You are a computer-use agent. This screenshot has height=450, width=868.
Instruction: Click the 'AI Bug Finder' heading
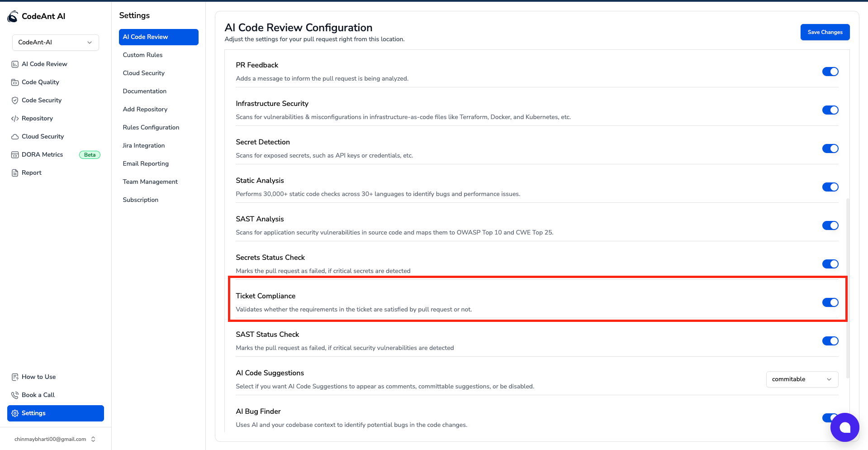click(258, 412)
